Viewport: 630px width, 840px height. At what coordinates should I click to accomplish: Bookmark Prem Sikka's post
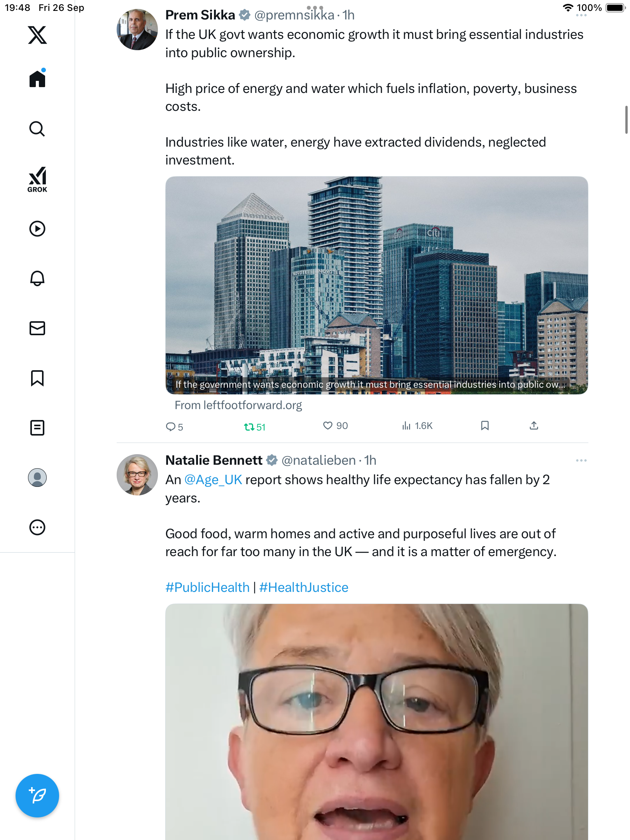485,426
